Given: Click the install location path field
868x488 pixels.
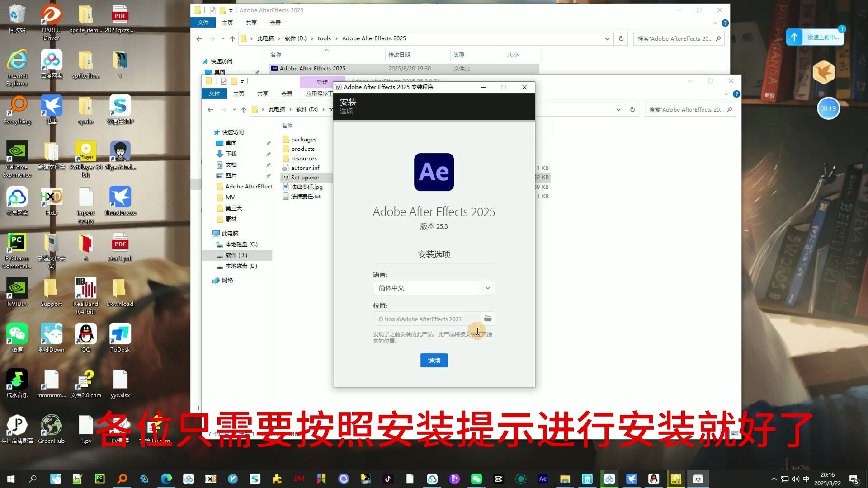Looking at the screenshot, I should [x=425, y=319].
